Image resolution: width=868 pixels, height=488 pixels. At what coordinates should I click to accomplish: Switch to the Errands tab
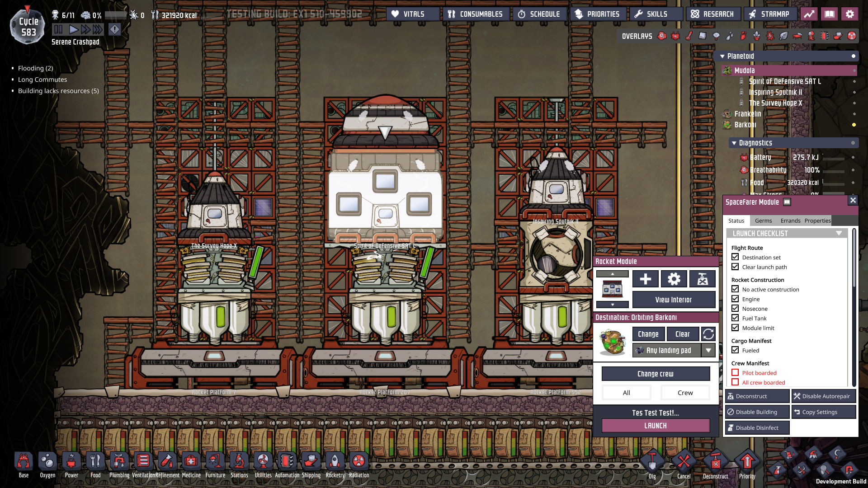790,221
